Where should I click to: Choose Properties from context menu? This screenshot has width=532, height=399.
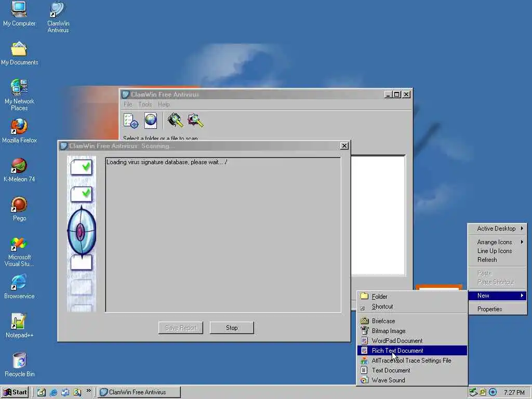coord(497,309)
